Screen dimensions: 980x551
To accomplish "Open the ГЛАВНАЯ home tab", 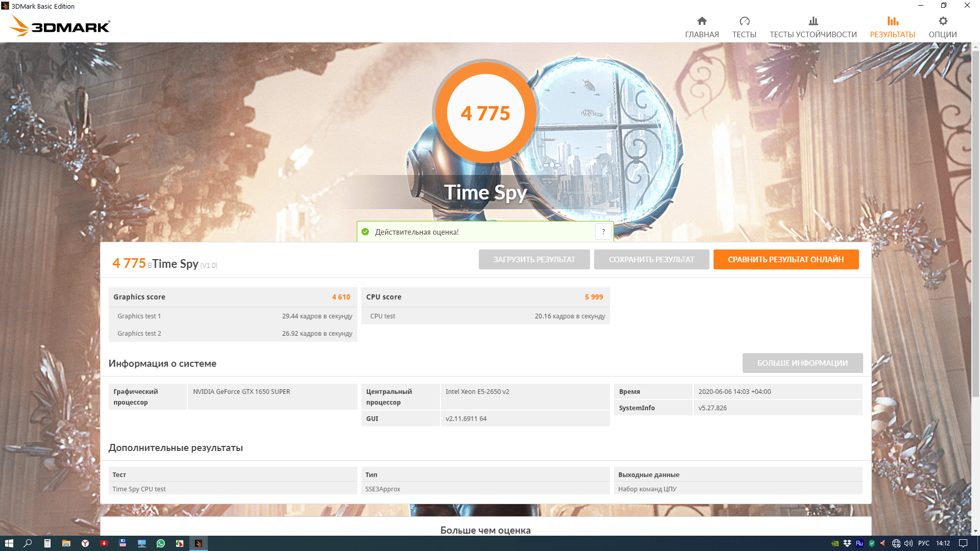I will (702, 27).
